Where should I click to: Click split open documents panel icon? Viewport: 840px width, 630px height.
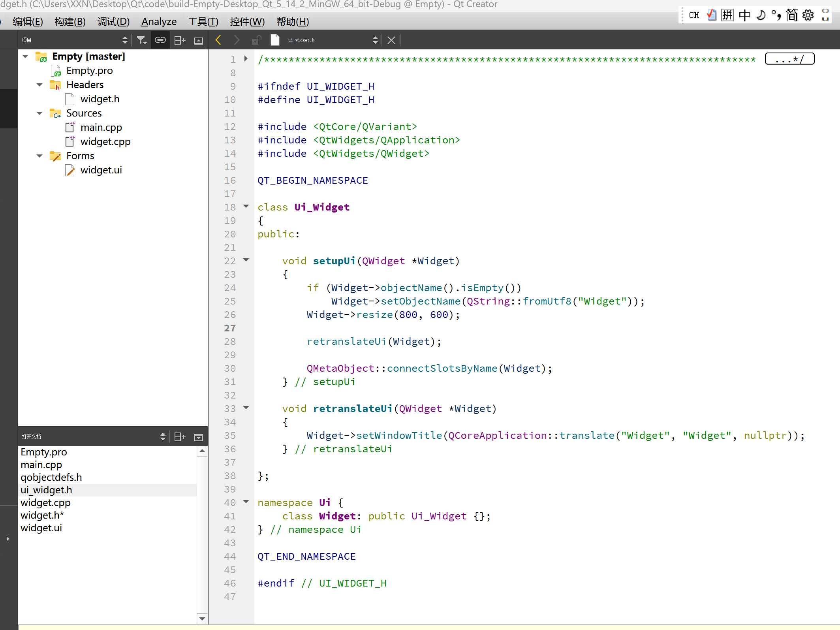(180, 436)
